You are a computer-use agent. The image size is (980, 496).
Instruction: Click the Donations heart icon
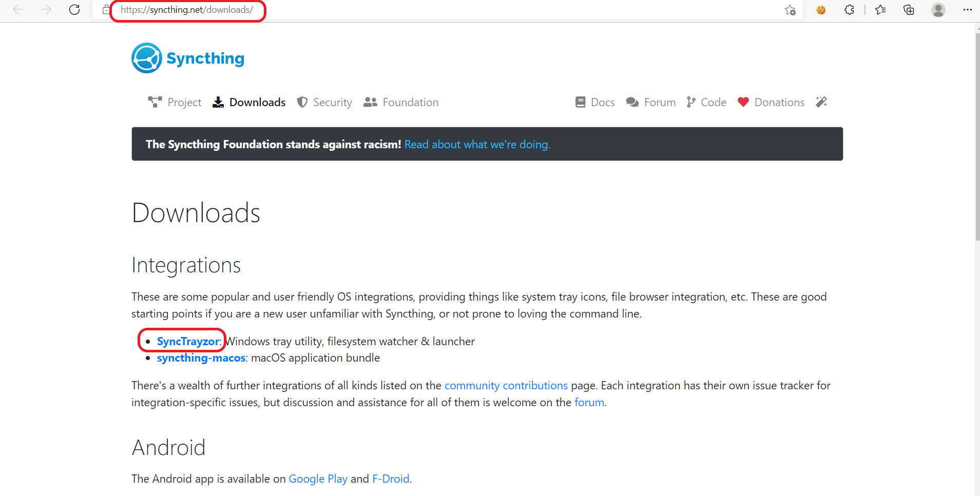(x=743, y=102)
